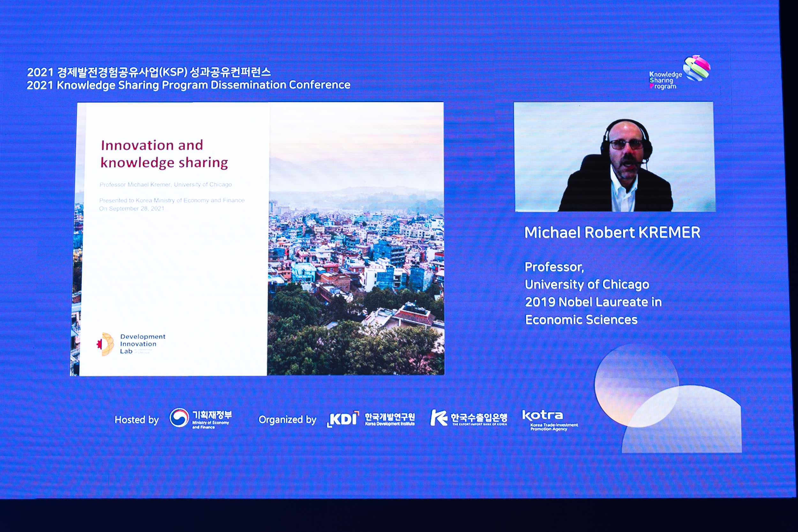Click the Knowledge Sharing Program swirl logo
This screenshot has width=798, height=532.
[696, 68]
